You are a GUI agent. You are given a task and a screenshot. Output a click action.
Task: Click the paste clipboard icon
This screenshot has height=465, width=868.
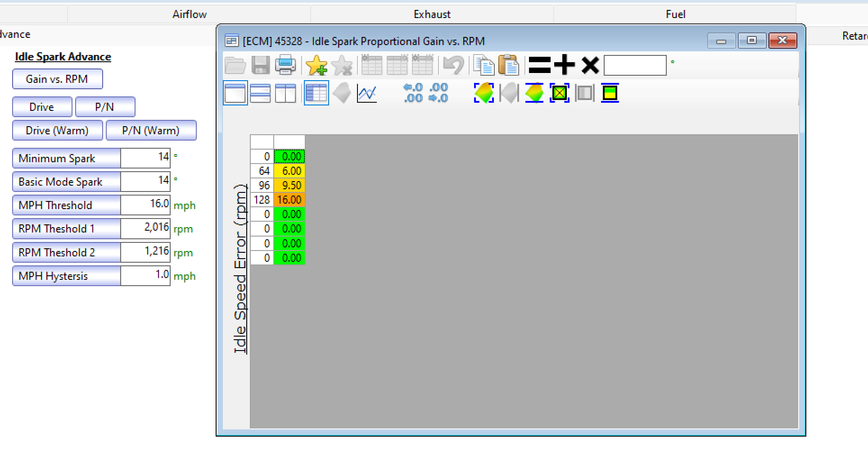(x=509, y=65)
